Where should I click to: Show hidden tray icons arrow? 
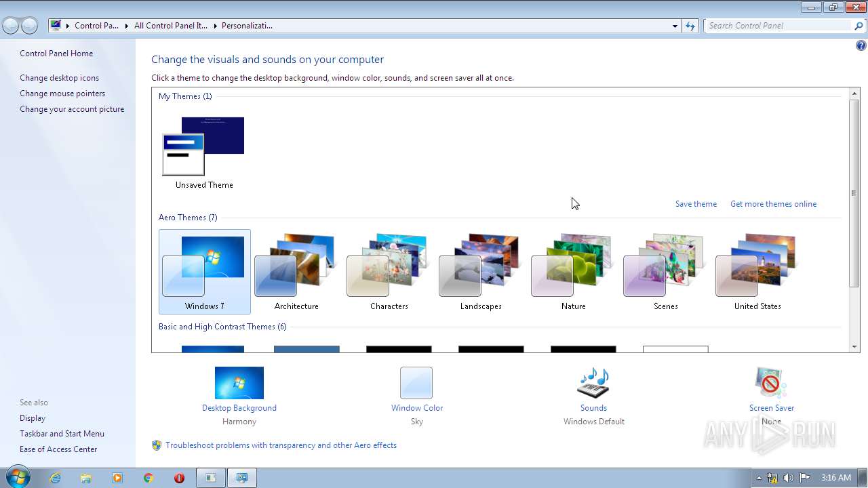pos(759,478)
